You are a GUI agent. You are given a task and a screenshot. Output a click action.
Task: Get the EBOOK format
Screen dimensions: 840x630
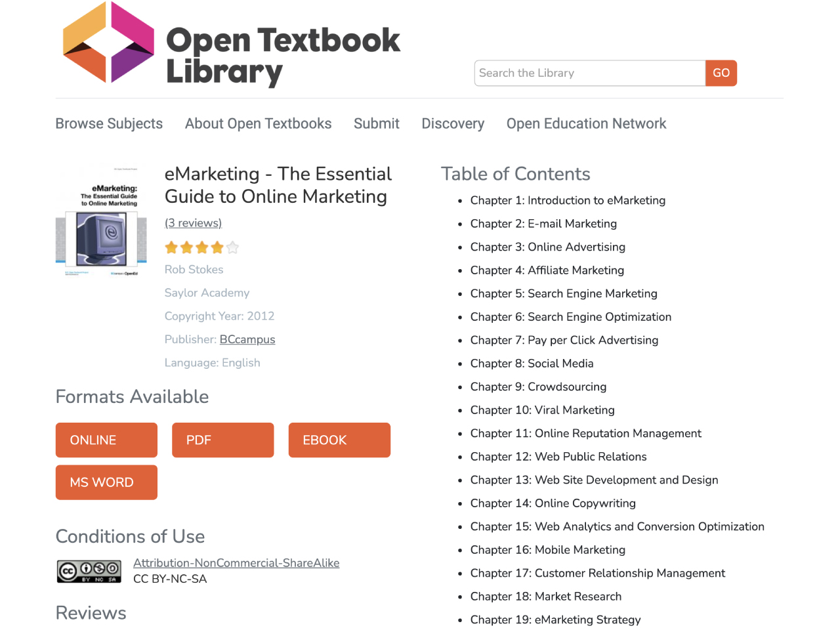(x=339, y=440)
